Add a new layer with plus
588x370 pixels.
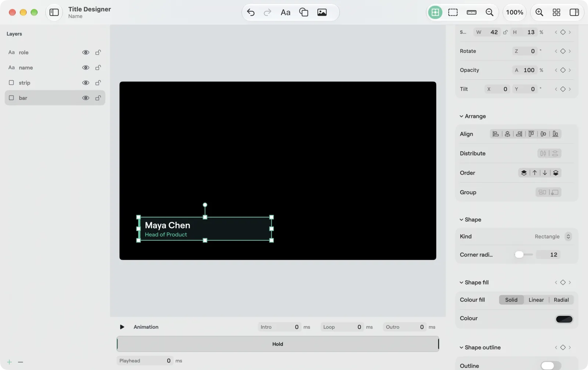[x=9, y=362]
